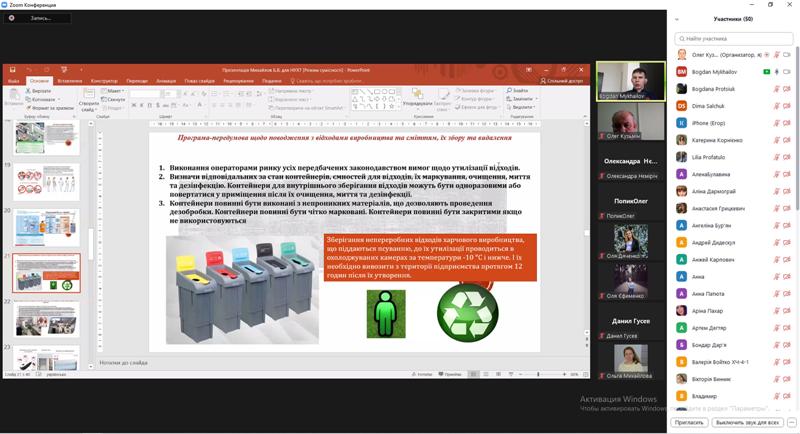
Task: Toggle Italic formatting in font group
Action: coord(142,105)
